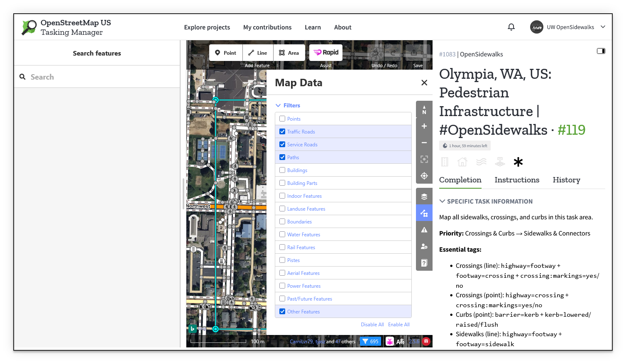
Task: Uncheck the Other Features filter
Action: [x=283, y=311]
